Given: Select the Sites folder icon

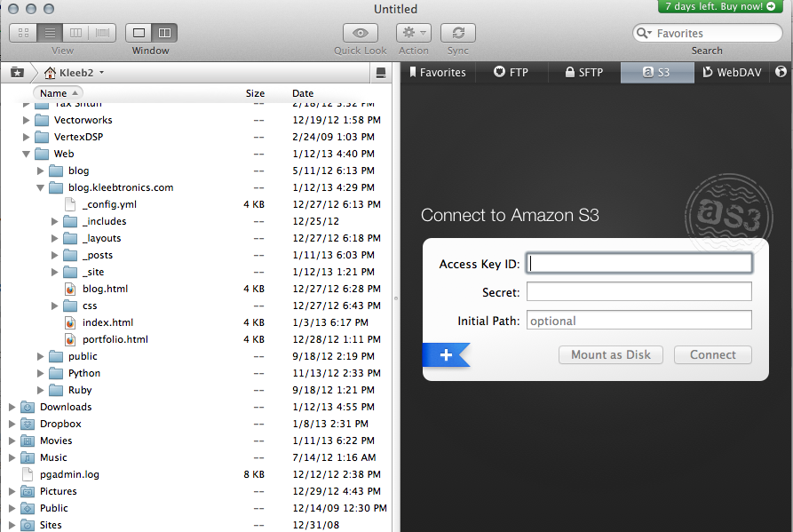Looking at the screenshot, I should (28, 525).
